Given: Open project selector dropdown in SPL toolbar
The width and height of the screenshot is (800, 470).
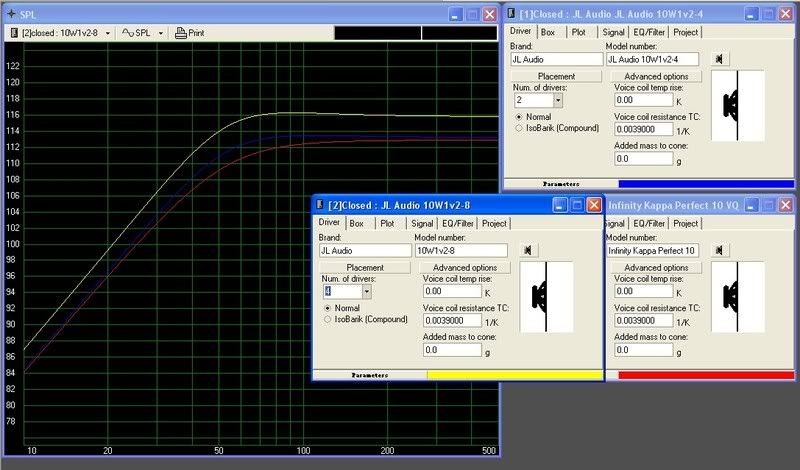Looking at the screenshot, I should coord(108,33).
